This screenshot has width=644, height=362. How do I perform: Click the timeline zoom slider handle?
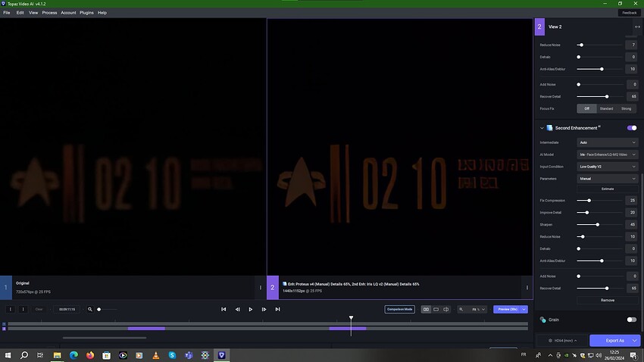(x=99, y=309)
